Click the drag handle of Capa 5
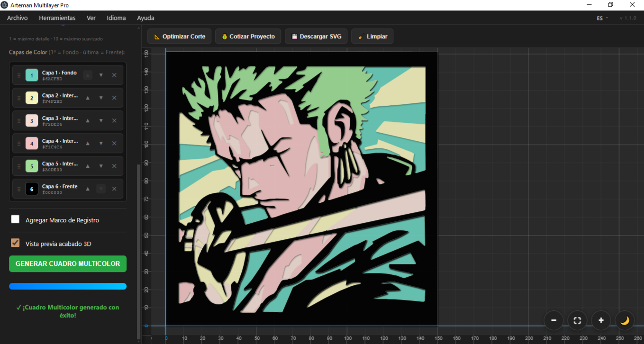Viewport: 644px width, 344px height. click(x=19, y=166)
